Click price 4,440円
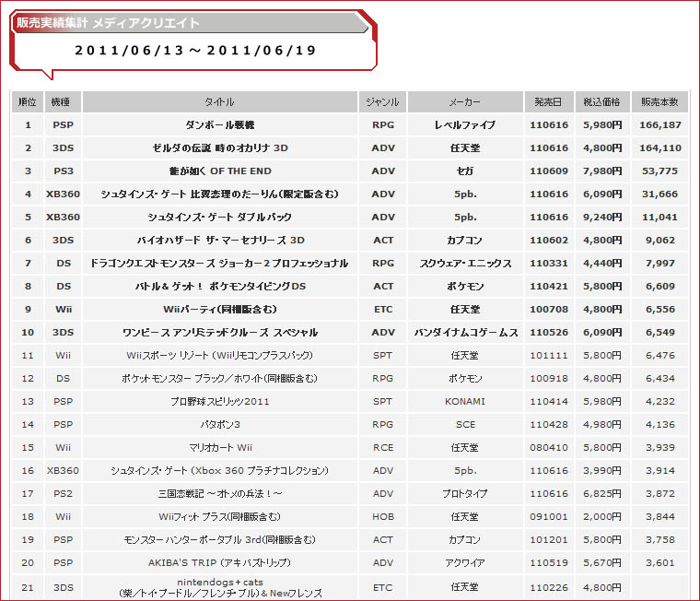700x601 pixels. coord(602,264)
